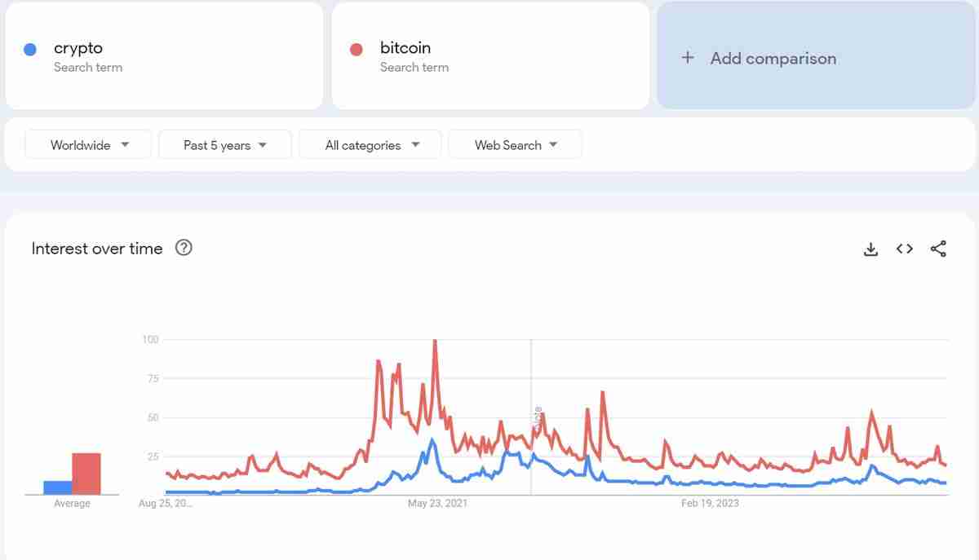The image size is (979, 560).
Task: Click the May 23, 2021 axis label
Action: [x=437, y=503]
